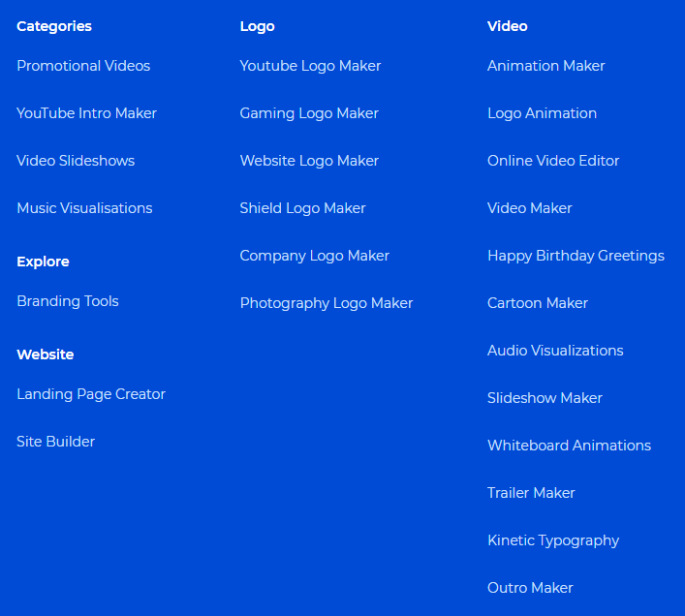
Task: Open the Animation Maker link
Action: (x=545, y=66)
